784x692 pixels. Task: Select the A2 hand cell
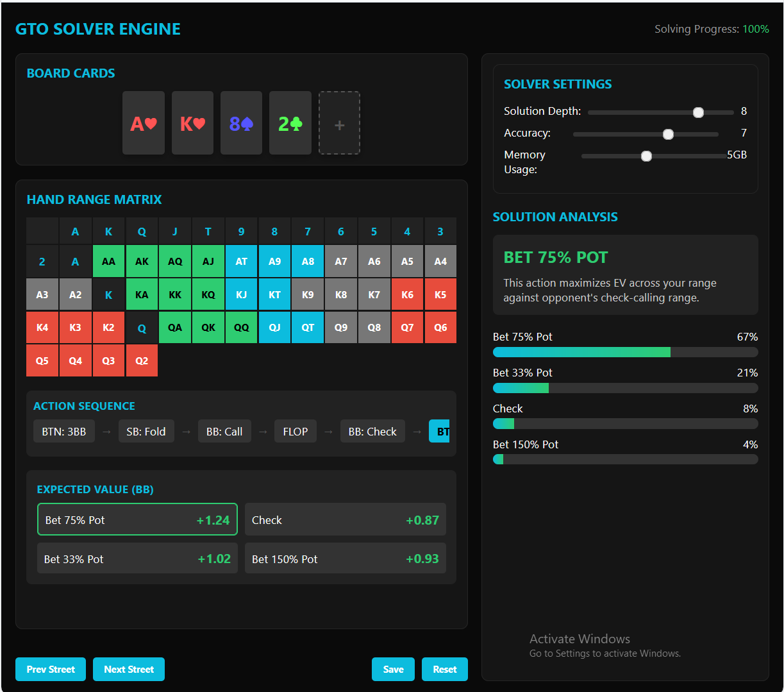[x=76, y=294]
